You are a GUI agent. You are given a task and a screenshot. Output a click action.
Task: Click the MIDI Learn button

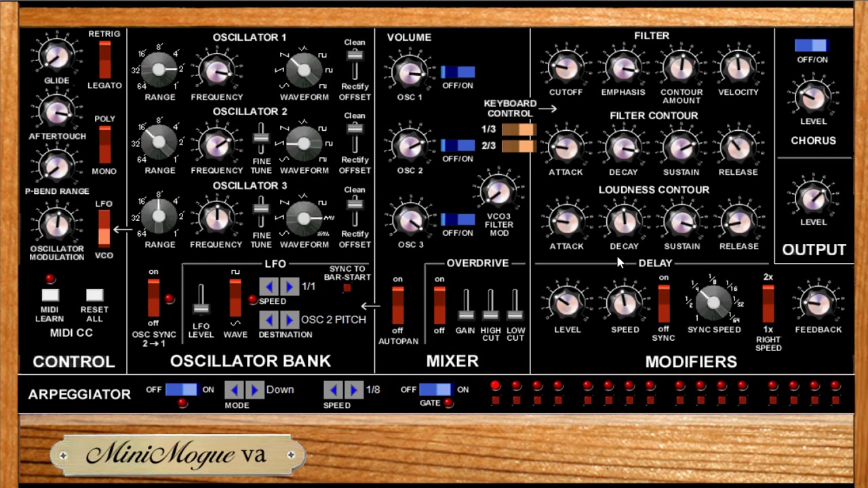(x=50, y=295)
